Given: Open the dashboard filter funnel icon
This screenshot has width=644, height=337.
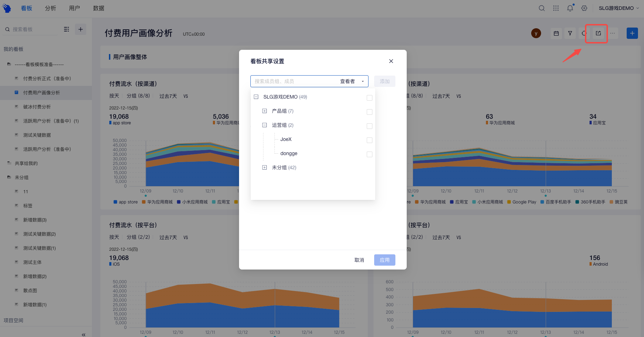Looking at the screenshot, I should (570, 33).
